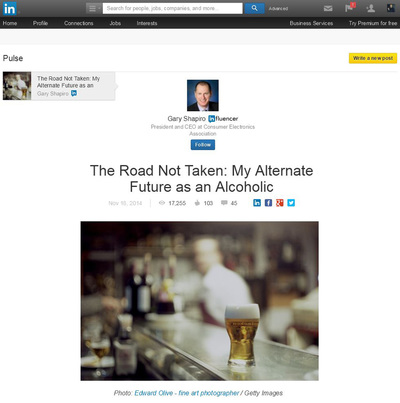Open the notifications flag icon

[350, 8]
